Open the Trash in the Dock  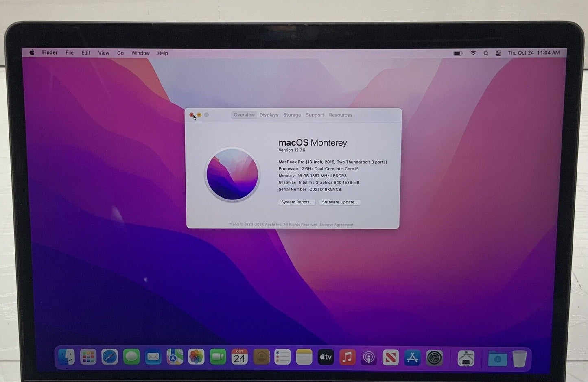[x=520, y=359]
